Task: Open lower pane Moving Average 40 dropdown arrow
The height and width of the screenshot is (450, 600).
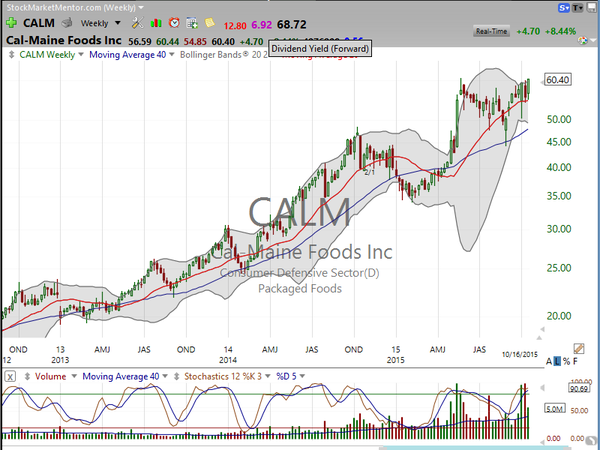Action: point(165,376)
